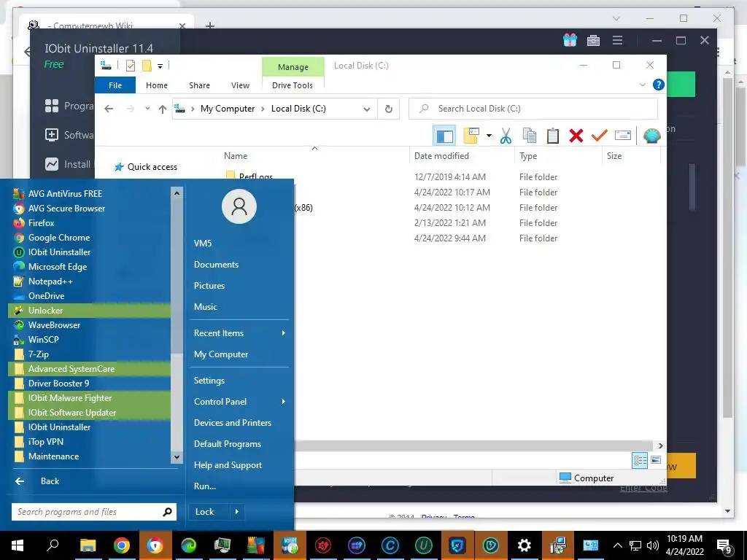
Task: Select Quick access in Explorer navigation pane
Action: point(146,167)
